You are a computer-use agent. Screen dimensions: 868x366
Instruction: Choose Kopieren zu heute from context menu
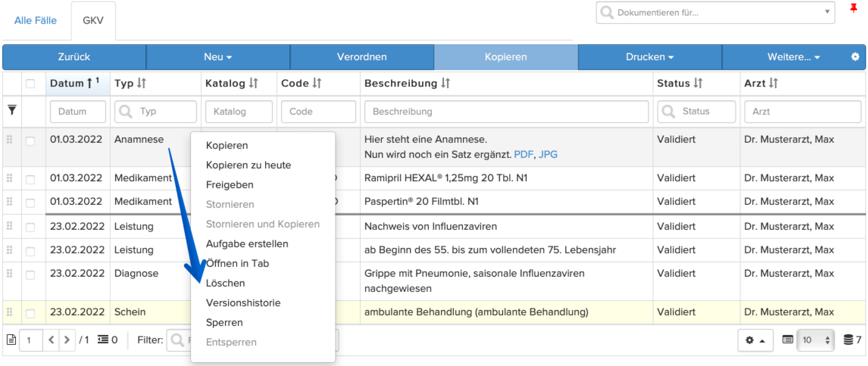(x=248, y=165)
